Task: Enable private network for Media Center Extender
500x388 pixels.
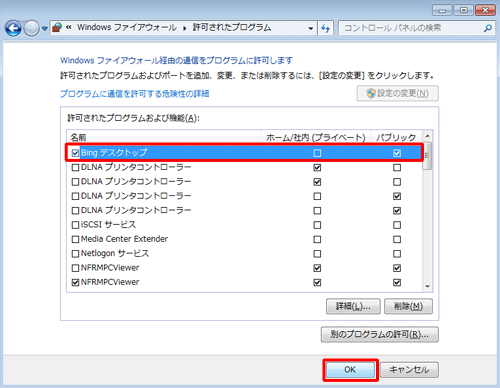Action: (317, 239)
